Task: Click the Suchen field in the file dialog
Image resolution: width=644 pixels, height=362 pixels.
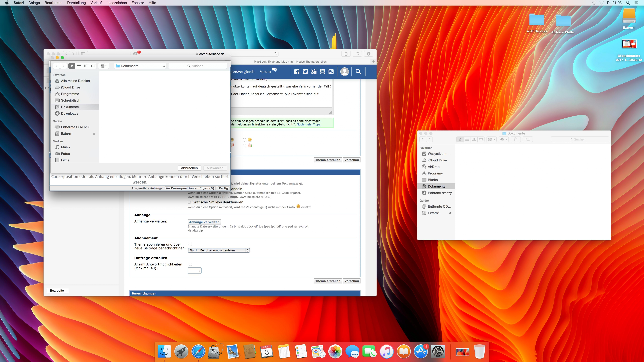Action: pos(198,66)
